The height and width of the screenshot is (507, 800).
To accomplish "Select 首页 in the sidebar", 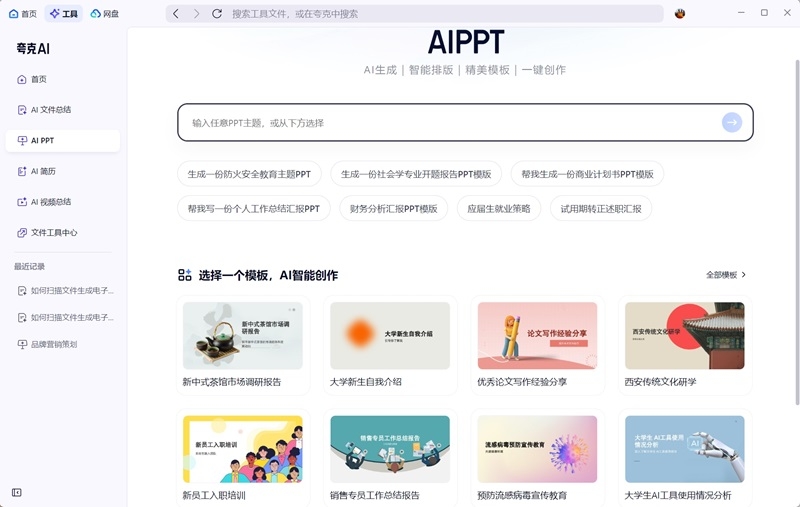I will point(63,79).
